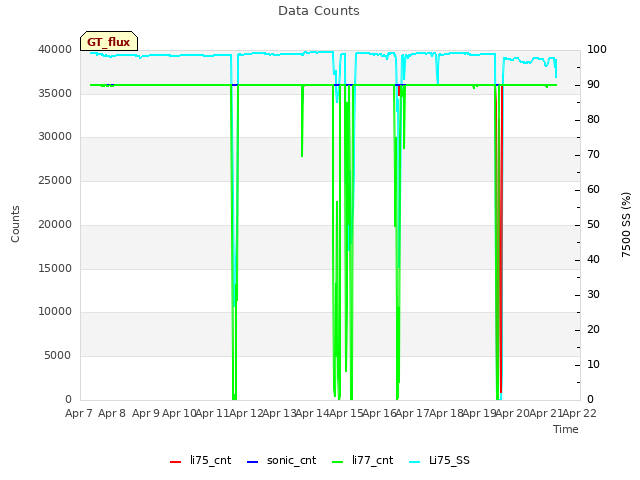
Task: Click the 100 percent right-axis value
Action: 597,49
